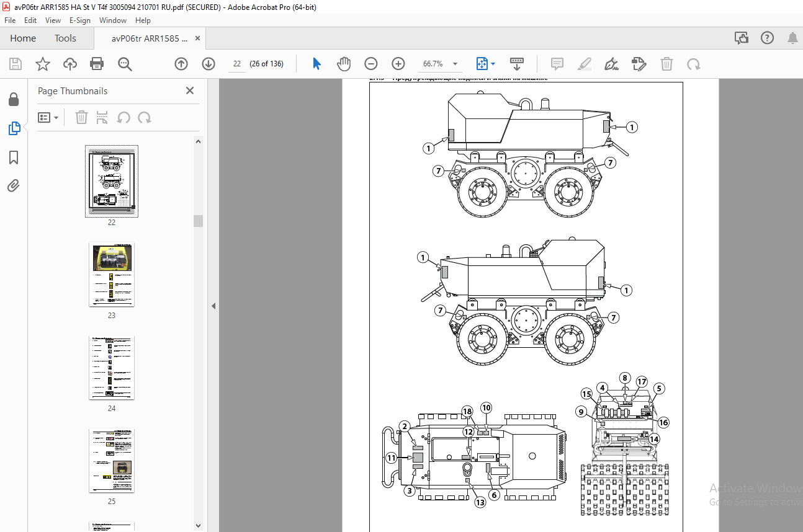
Task: Open the security lock panel
Action: (x=14, y=99)
